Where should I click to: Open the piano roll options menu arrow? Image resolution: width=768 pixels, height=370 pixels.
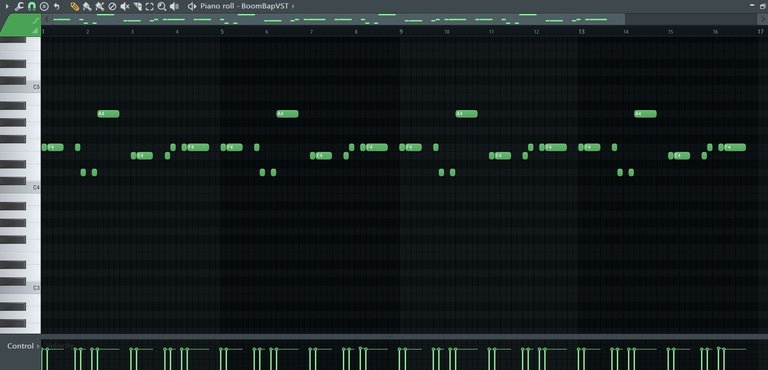tap(7, 6)
